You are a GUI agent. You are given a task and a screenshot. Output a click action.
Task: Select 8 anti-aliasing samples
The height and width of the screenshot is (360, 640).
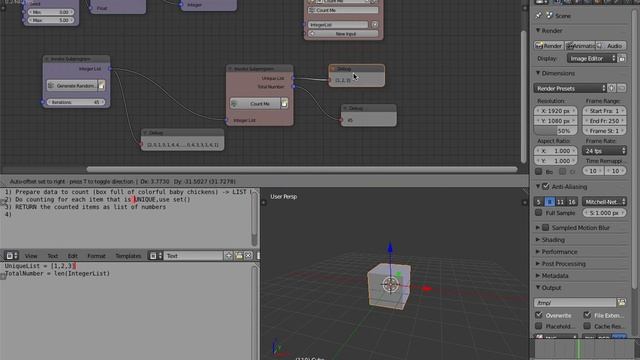pyautogui.click(x=550, y=202)
